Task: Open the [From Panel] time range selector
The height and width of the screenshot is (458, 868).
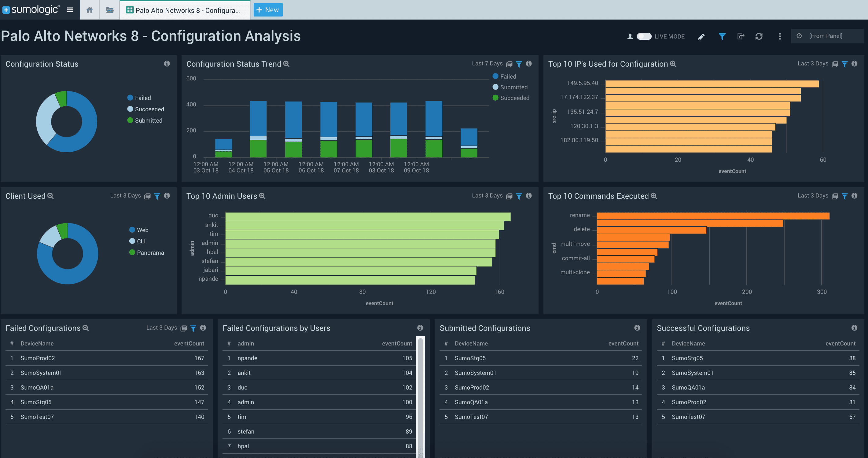Action: pos(826,36)
